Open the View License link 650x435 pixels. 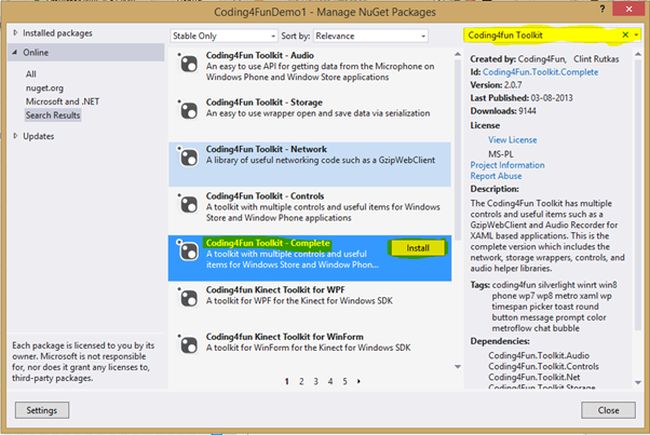point(512,140)
